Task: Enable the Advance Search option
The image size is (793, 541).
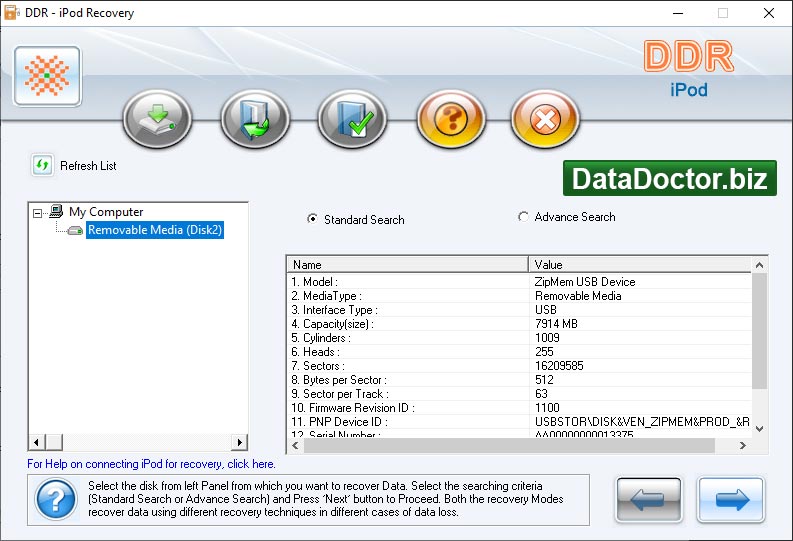Action: point(524,217)
